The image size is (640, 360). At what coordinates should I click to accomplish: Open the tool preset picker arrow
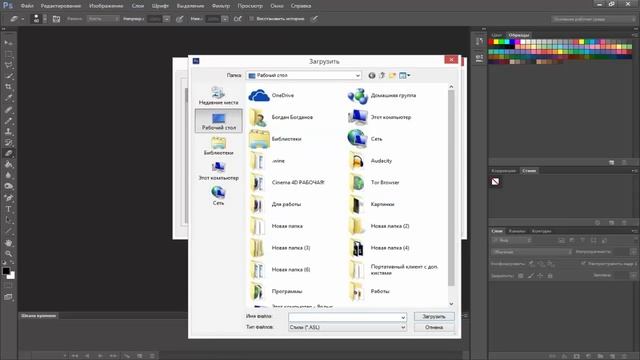click(22, 19)
